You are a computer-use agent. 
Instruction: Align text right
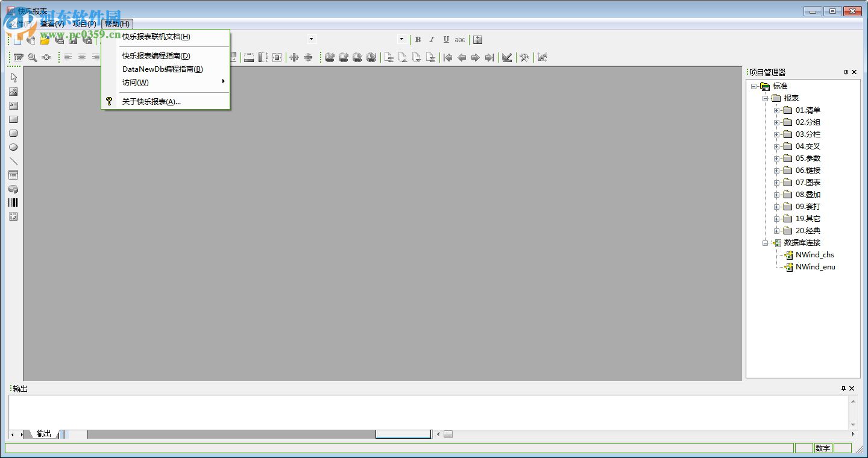pos(95,57)
